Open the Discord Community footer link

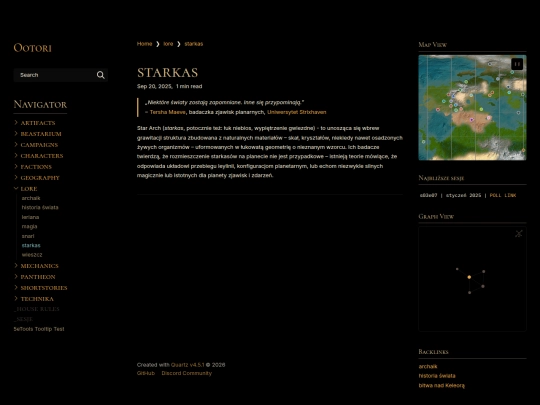187,373
